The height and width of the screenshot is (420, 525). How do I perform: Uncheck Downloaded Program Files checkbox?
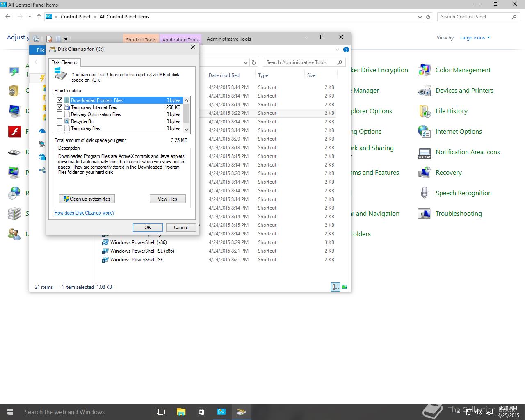point(60,100)
